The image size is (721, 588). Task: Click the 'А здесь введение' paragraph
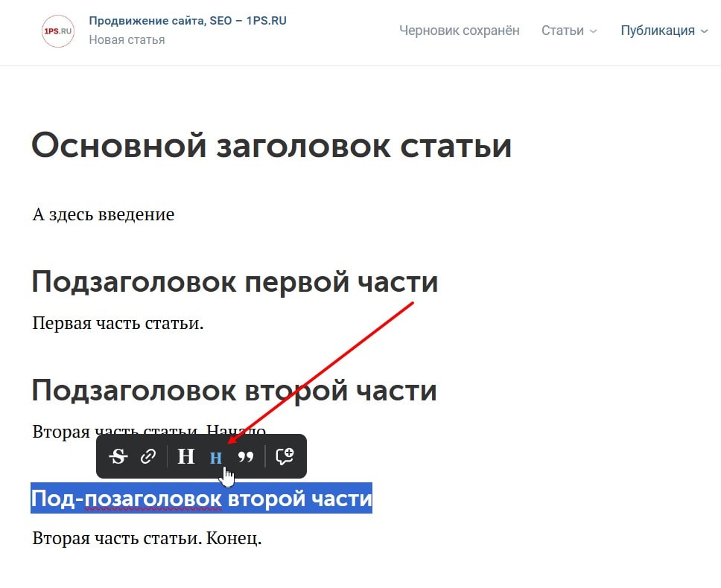(x=104, y=214)
